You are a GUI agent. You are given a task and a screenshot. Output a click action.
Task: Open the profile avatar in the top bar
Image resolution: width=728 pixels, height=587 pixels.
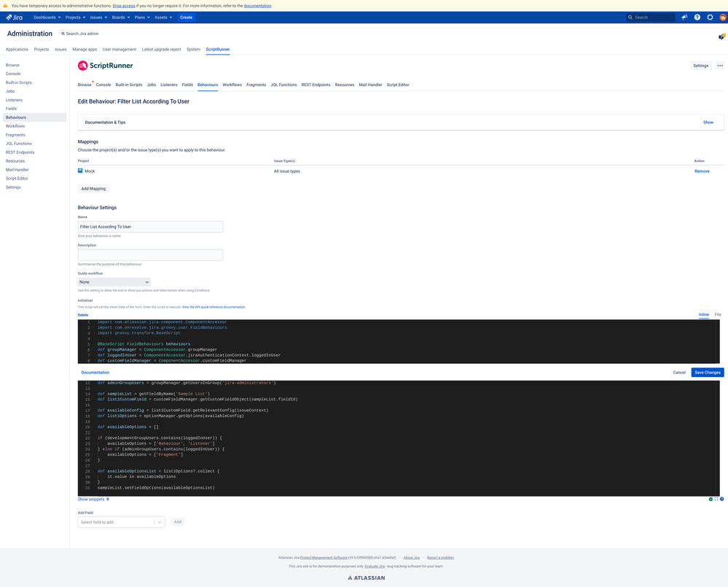click(x=723, y=17)
